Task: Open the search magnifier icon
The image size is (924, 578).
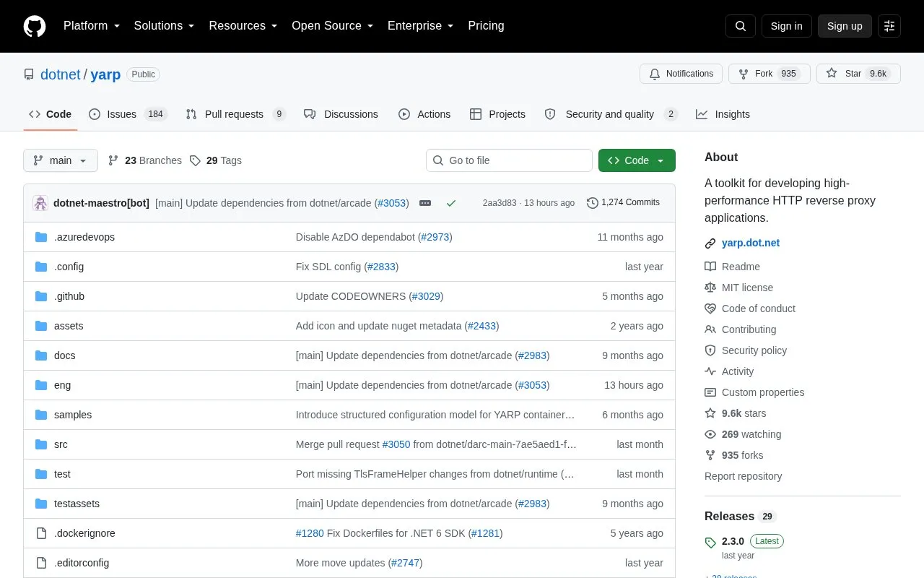Action: click(x=741, y=26)
